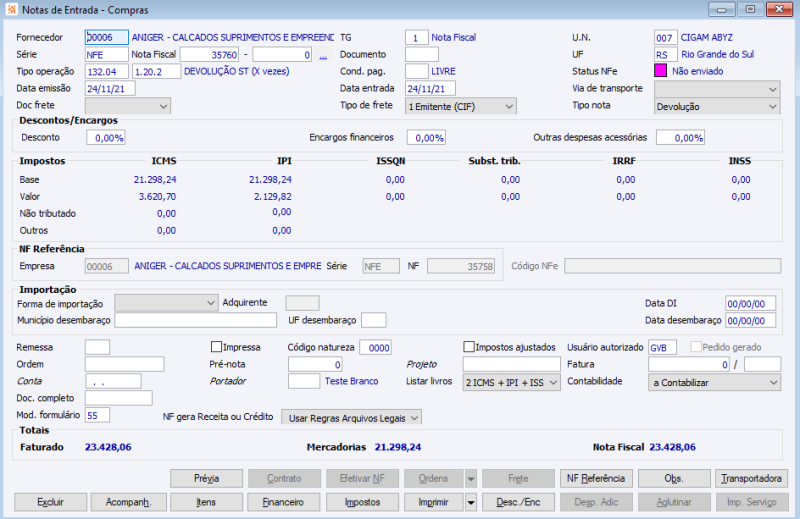800x519 pixels.
Task: Click the Ordens button
Action: click(x=434, y=479)
